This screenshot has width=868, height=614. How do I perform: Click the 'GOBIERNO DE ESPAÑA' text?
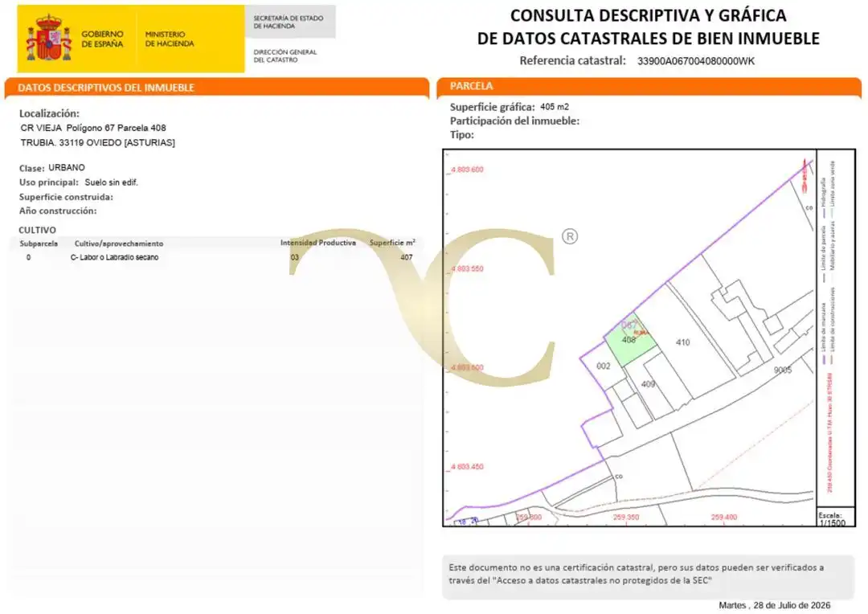[102, 39]
